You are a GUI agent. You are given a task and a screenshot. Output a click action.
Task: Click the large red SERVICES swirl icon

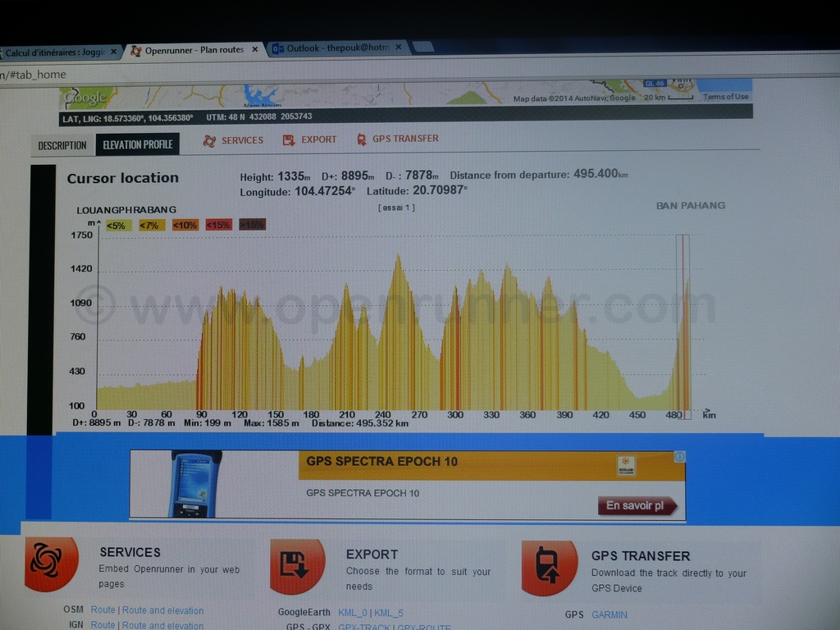(51, 564)
